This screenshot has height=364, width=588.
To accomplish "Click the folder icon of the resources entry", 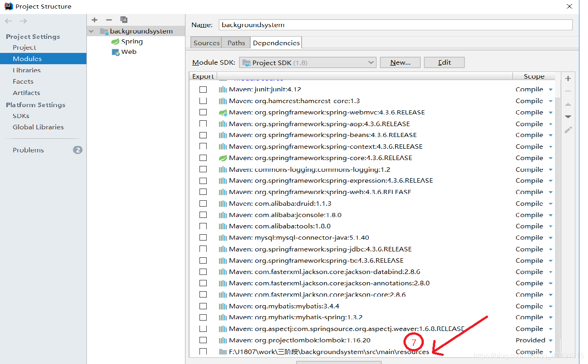I will click(x=223, y=352).
